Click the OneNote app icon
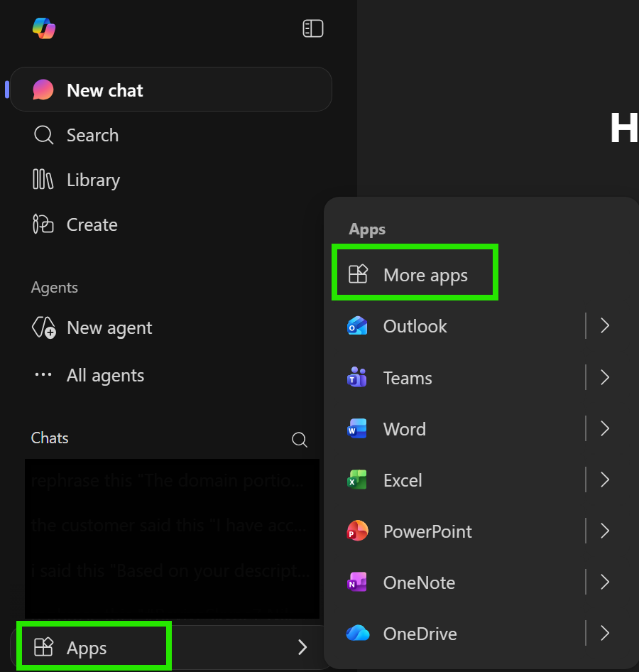The width and height of the screenshot is (639, 672). (357, 582)
